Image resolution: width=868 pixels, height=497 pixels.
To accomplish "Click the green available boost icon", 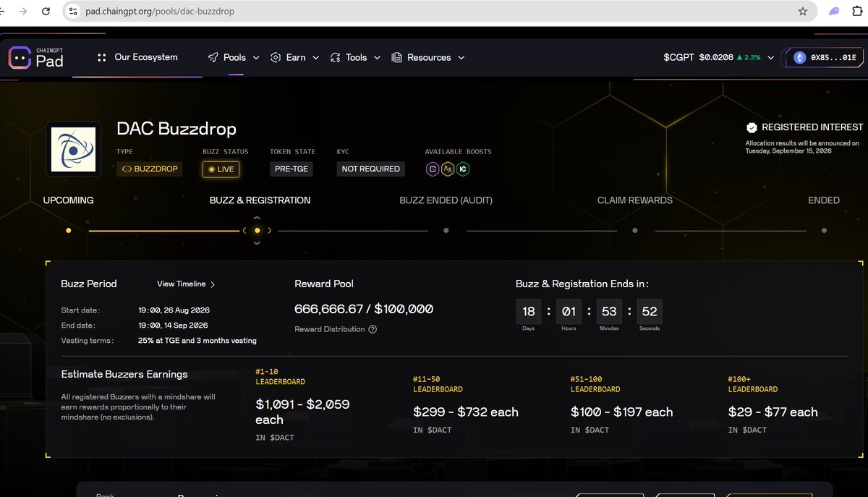I will tap(463, 169).
